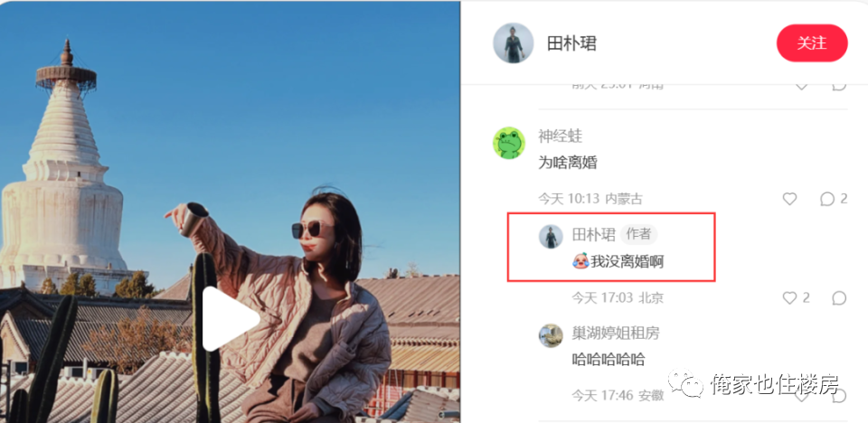Viewport: 868px width, 423px height.
Task: Open the 神经蛙 frog avatar
Action: click(509, 143)
